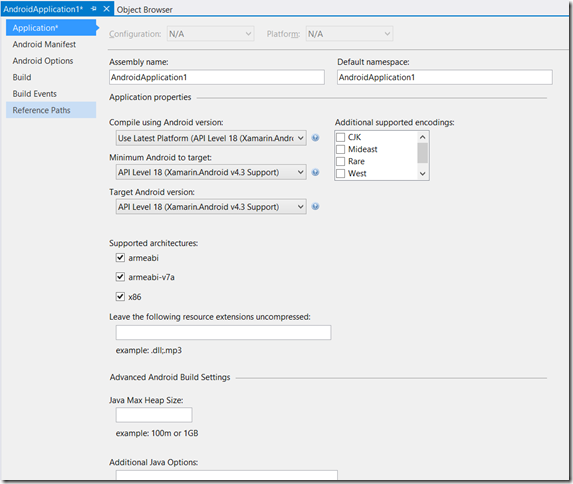Click help icon beside Target Android version
The width and height of the screenshot is (573, 484).
click(x=315, y=207)
